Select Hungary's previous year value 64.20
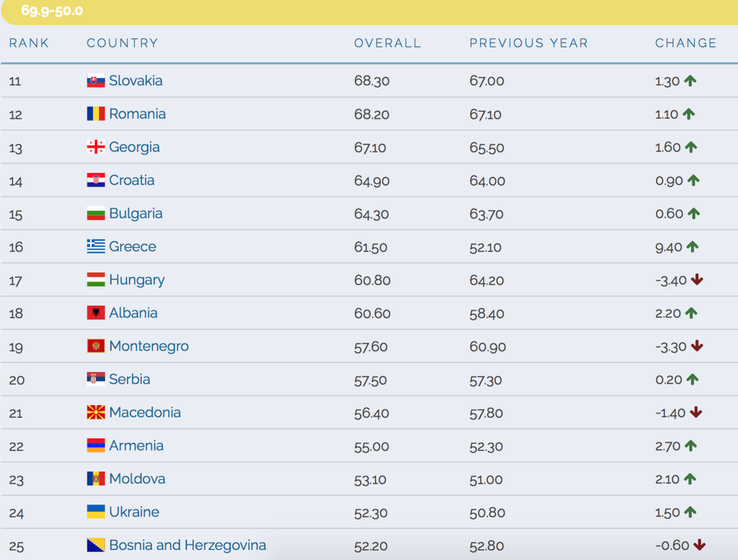738x560 pixels. click(x=487, y=280)
